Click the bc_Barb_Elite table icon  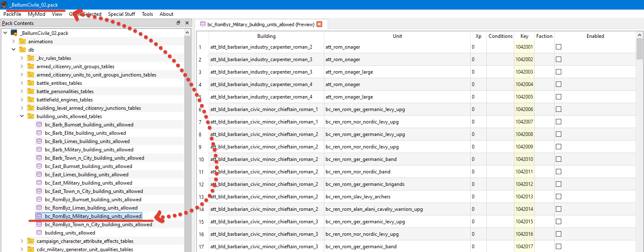coord(39,133)
